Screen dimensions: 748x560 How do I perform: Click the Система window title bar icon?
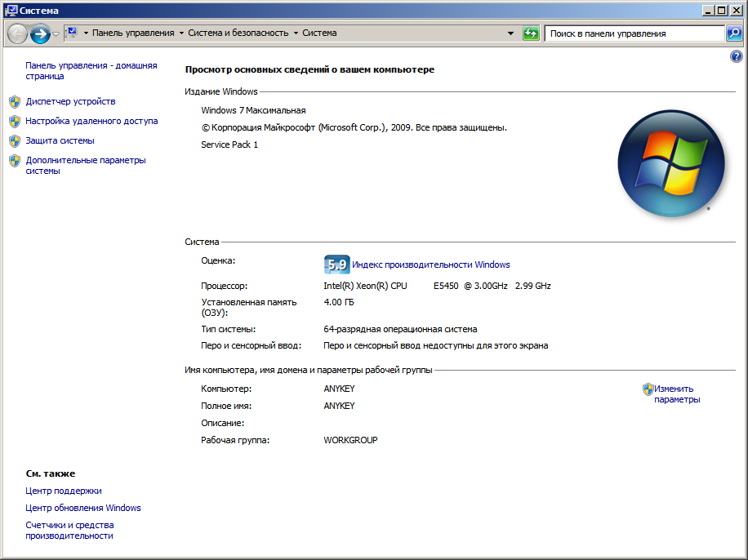click(x=11, y=10)
